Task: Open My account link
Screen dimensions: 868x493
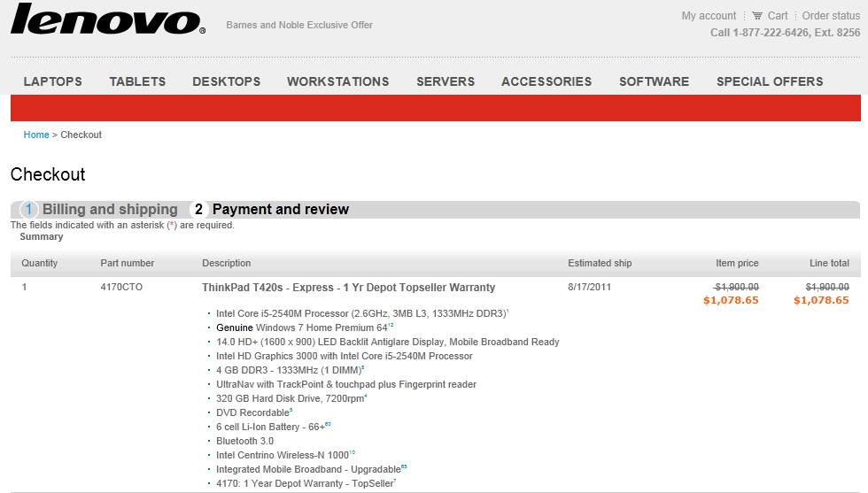Action: pos(709,16)
